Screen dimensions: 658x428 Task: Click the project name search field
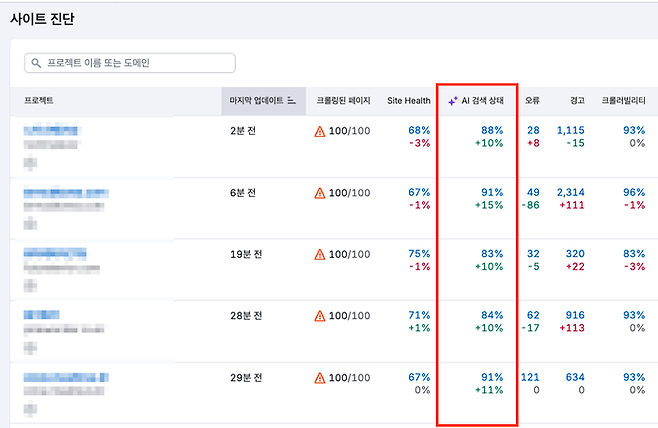pos(130,63)
